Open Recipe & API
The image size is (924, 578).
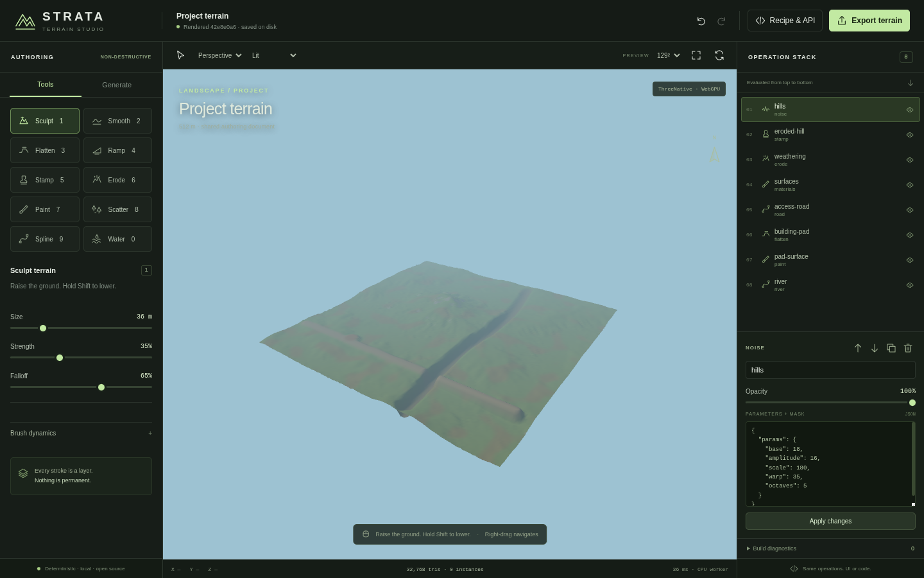click(785, 21)
